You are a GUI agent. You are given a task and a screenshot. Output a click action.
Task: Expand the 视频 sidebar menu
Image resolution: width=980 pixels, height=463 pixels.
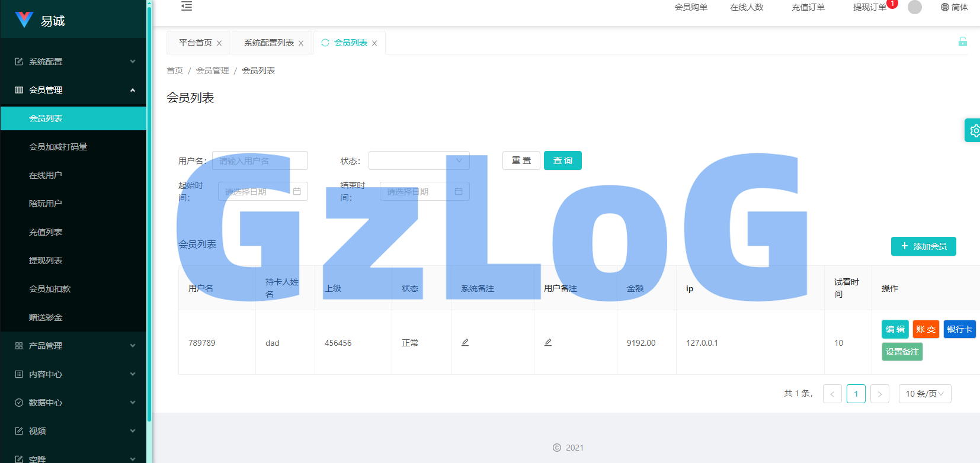(73, 431)
